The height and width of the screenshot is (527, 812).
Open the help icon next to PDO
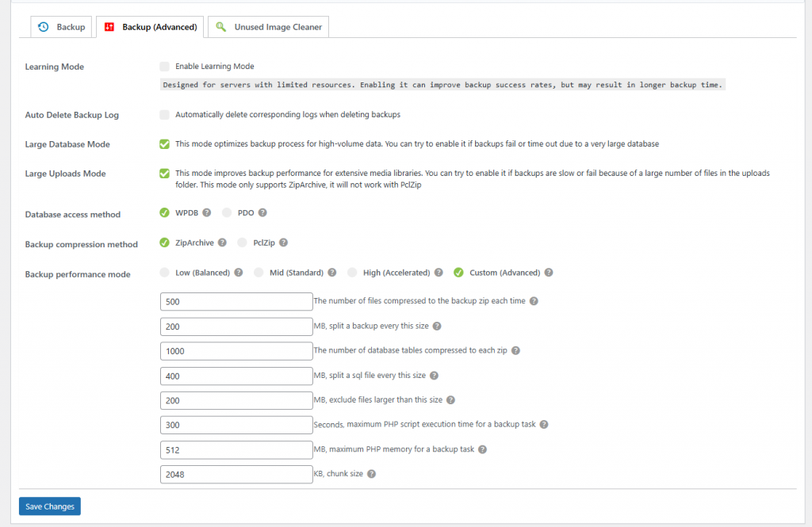click(x=262, y=212)
